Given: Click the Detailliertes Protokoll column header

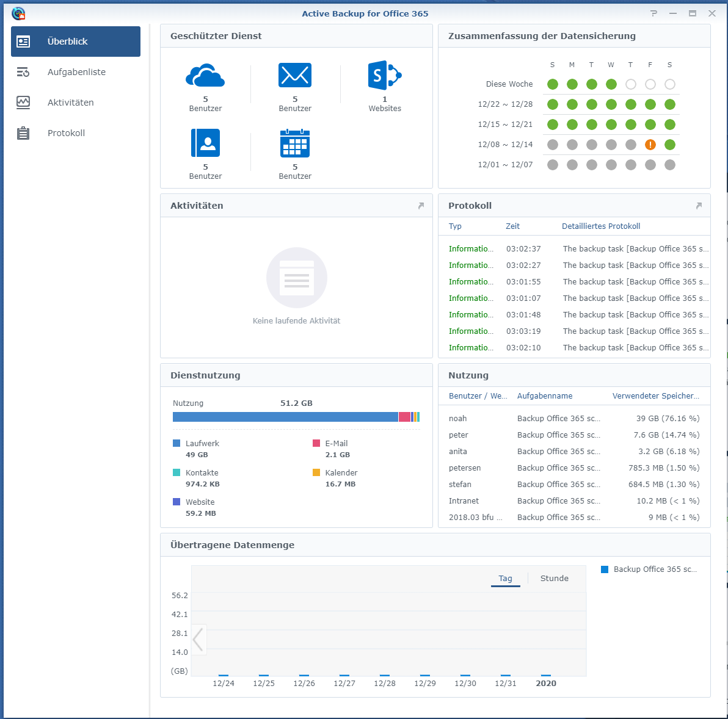Looking at the screenshot, I should (601, 226).
